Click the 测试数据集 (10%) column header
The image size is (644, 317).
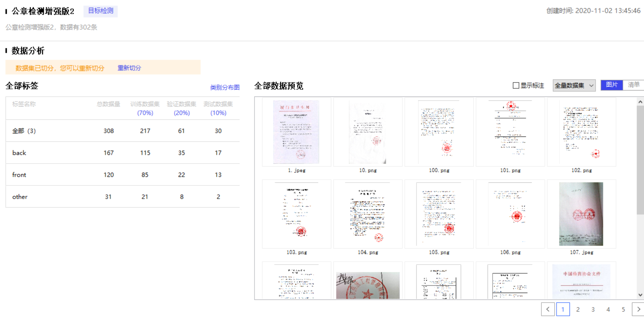(x=218, y=108)
